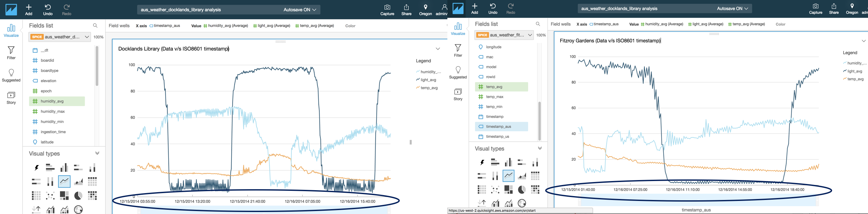Choose area chart visual in Docklands window
Screen dimensions: 868x214
pos(79,181)
